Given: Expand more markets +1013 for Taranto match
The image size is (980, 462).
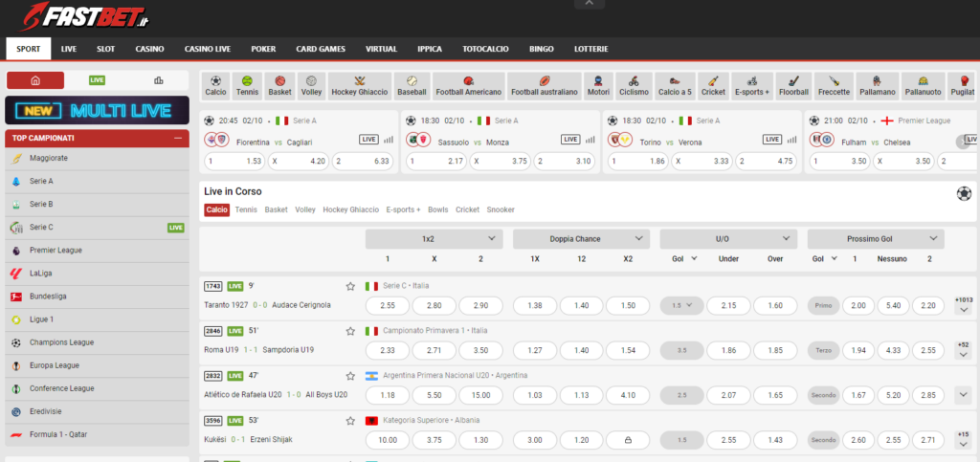Looking at the screenshot, I should point(962,305).
